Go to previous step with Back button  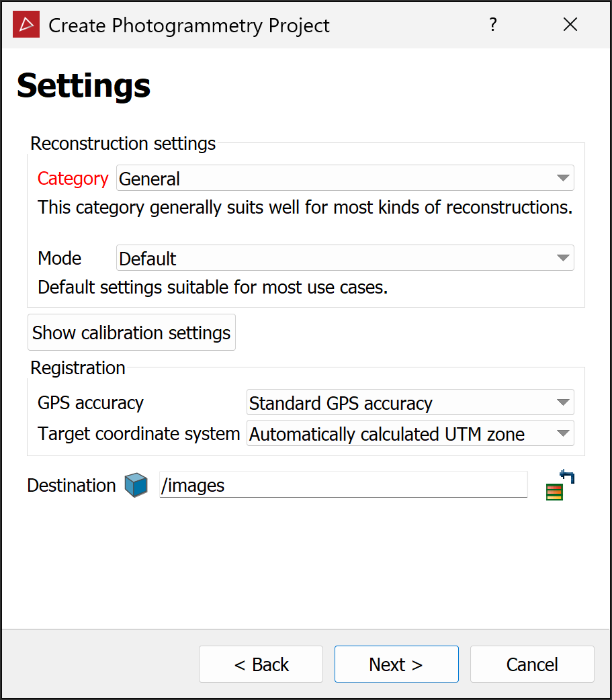pos(261,664)
